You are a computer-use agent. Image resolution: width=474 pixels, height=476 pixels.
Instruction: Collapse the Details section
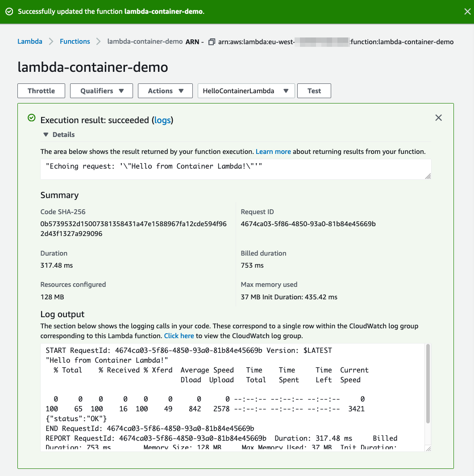[x=46, y=135]
